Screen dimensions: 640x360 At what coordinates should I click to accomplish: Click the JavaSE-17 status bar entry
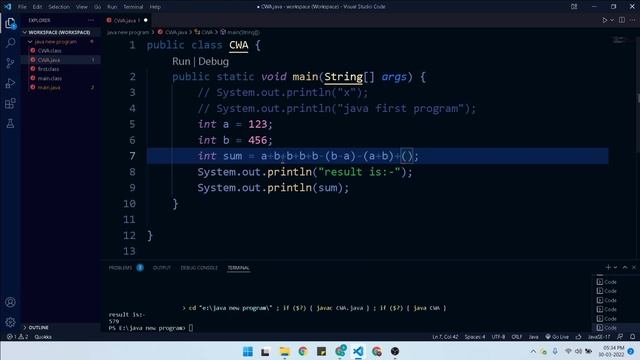coord(599,337)
